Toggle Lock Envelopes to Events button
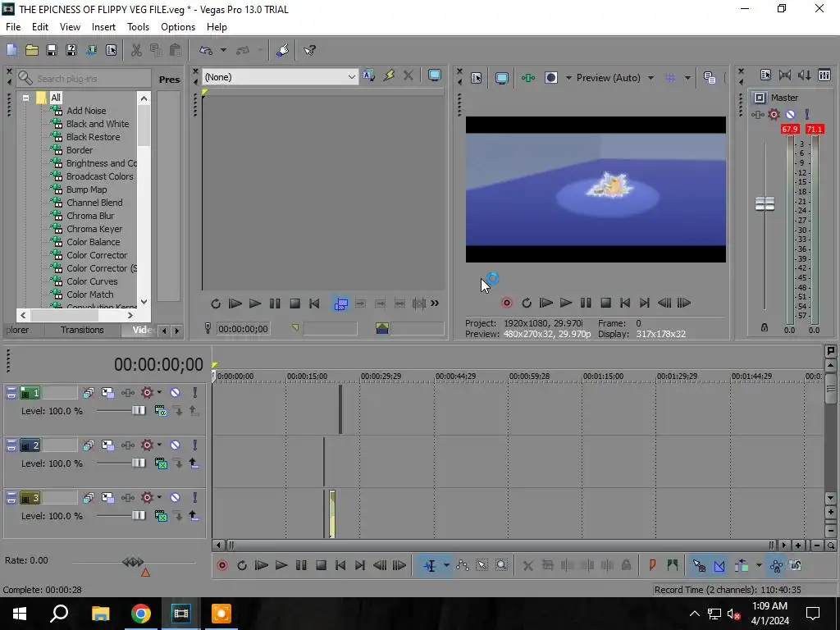 coord(776,565)
